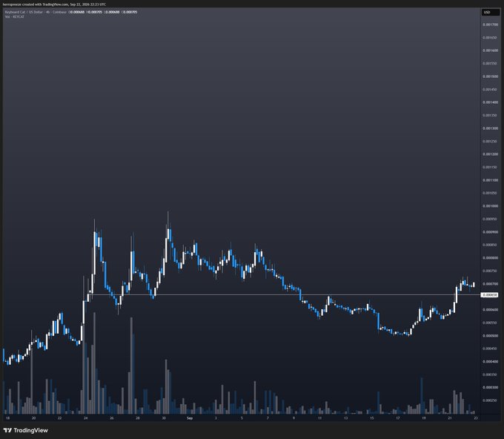Click the USD currency box on price axis

click(x=490, y=13)
